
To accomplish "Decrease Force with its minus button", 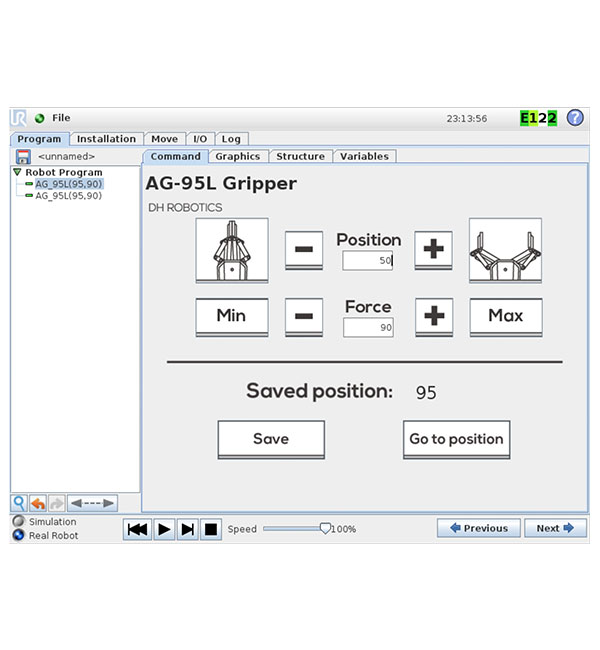I will pyautogui.click(x=304, y=317).
